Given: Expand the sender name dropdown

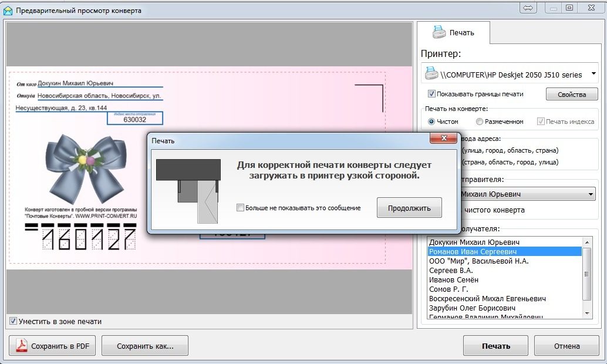Looking at the screenshot, I should (591, 194).
